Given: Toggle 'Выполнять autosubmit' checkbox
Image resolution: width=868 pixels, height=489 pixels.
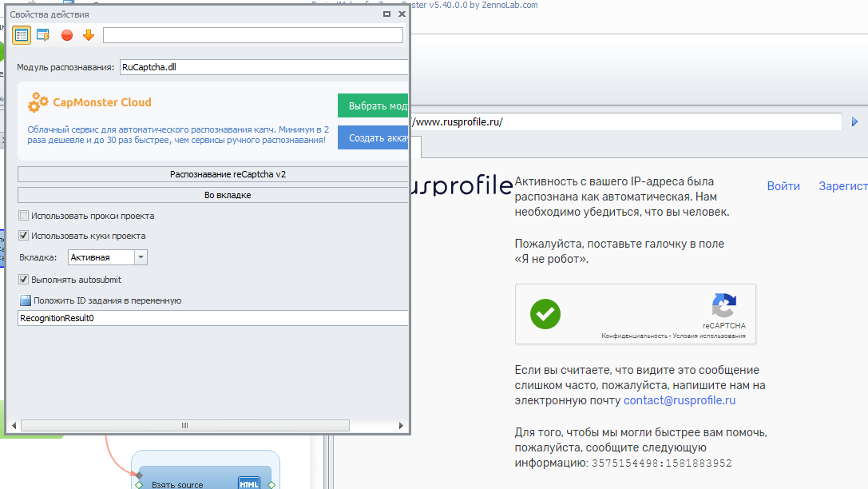Looking at the screenshot, I should pyautogui.click(x=23, y=280).
